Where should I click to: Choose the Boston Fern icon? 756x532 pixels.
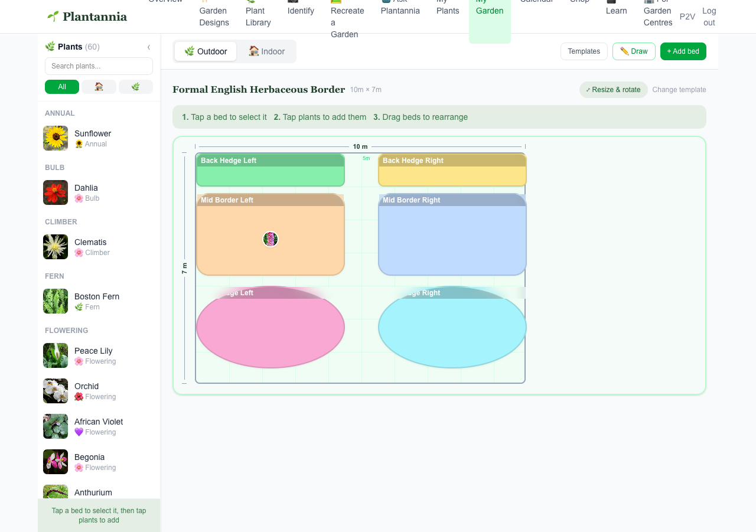(56, 301)
